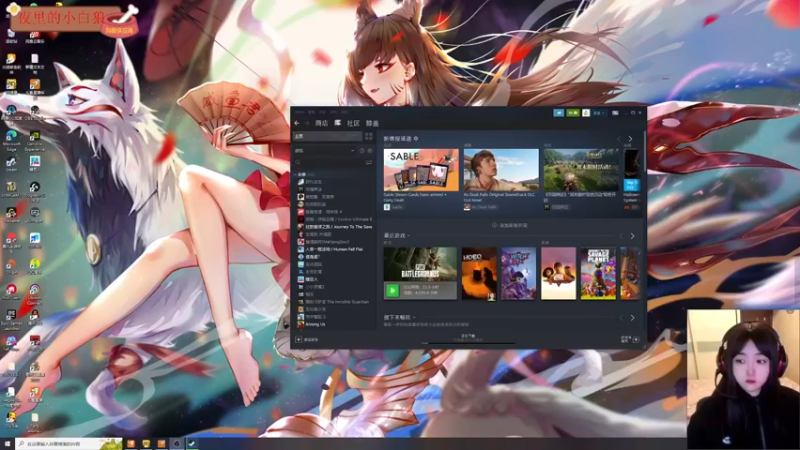This screenshot has width=800, height=450.
Task: Click the Steam forward navigation arrow
Action: coord(307,123)
